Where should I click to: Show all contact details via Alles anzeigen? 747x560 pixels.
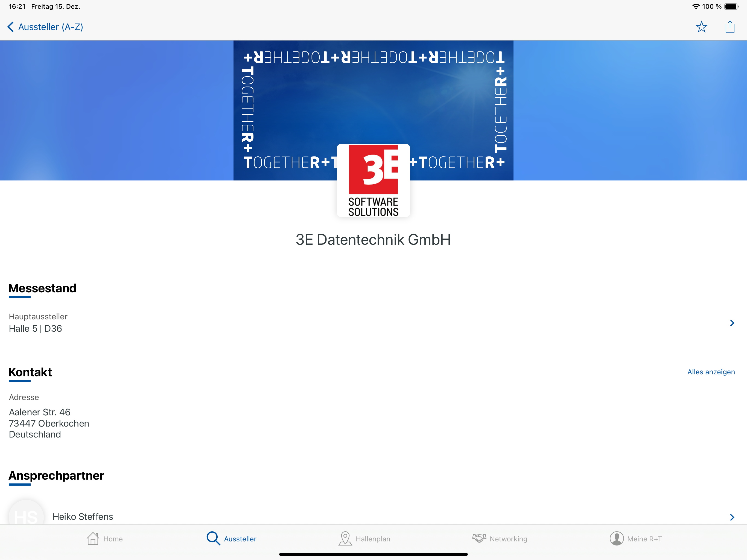click(x=711, y=372)
